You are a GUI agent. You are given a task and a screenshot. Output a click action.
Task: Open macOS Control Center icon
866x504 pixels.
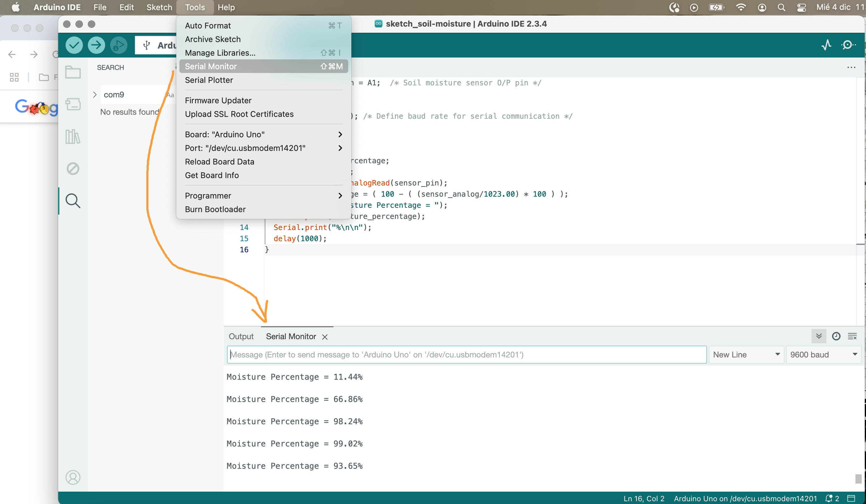(801, 7)
